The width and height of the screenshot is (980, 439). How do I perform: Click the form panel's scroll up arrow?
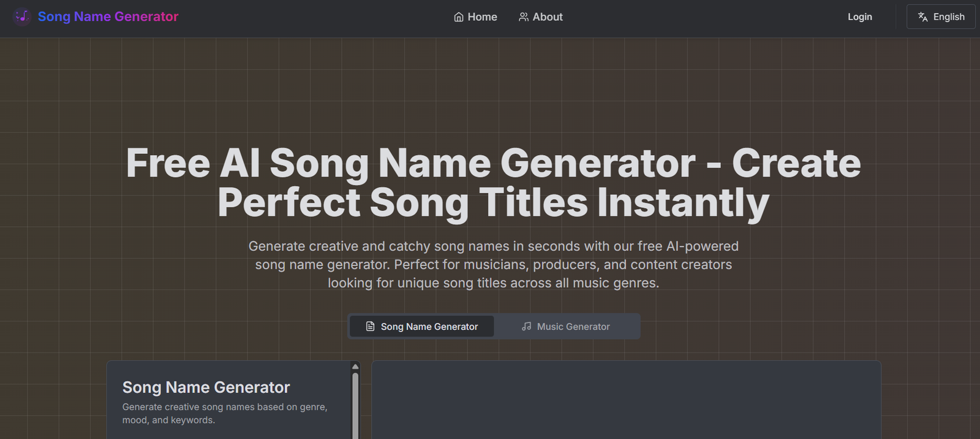click(x=355, y=367)
